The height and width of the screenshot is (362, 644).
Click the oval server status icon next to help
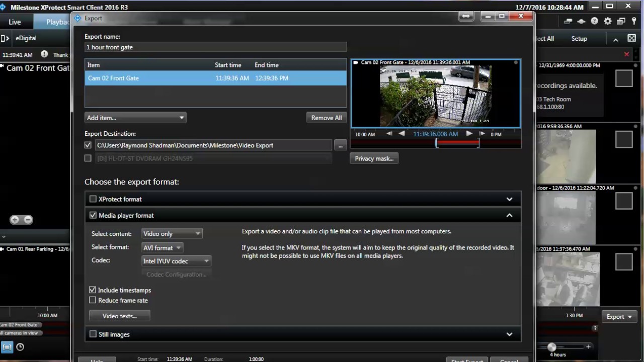tap(581, 22)
